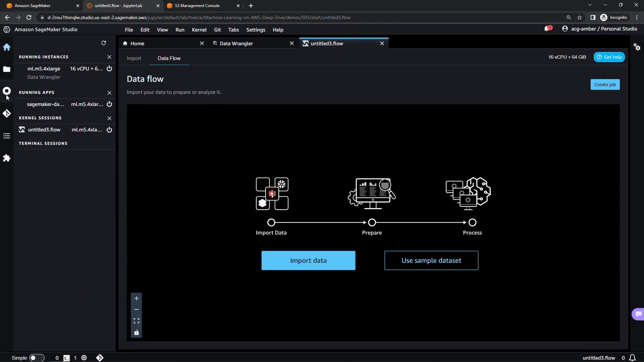The height and width of the screenshot is (362, 644).
Task: Open the table of contents list icon
Action: coord(7,136)
